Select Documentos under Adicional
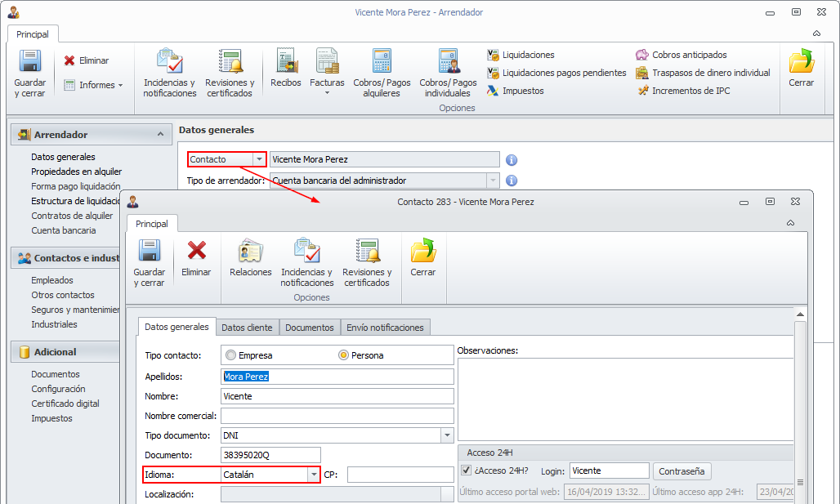The height and width of the screenshot is (504, 840). 56,374
